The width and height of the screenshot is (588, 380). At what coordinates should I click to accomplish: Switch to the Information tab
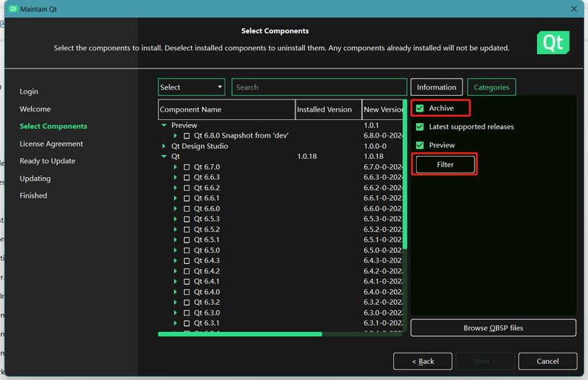pos(437,87)
